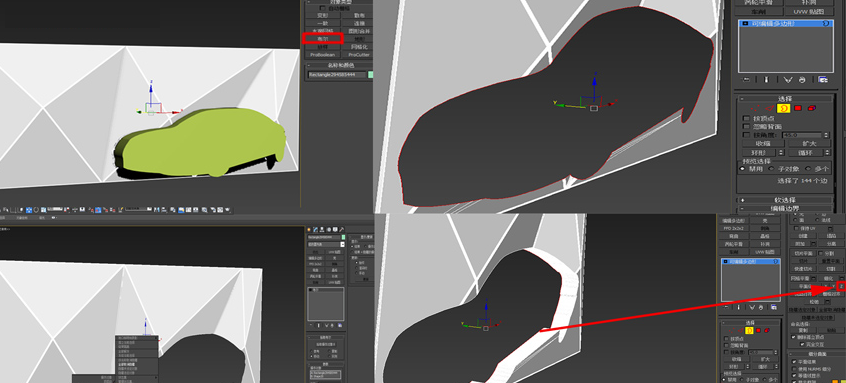846x383 pixels.
Task: Click Remove Modifier icon in bottom-right panel
Action: click(x=761, y=307)
